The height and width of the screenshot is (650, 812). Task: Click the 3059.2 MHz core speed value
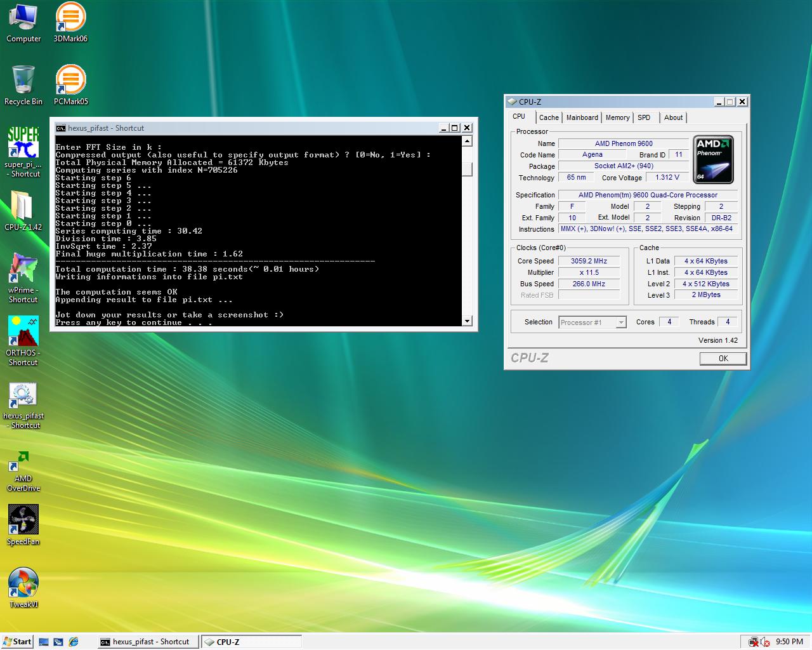click(589, 261)
